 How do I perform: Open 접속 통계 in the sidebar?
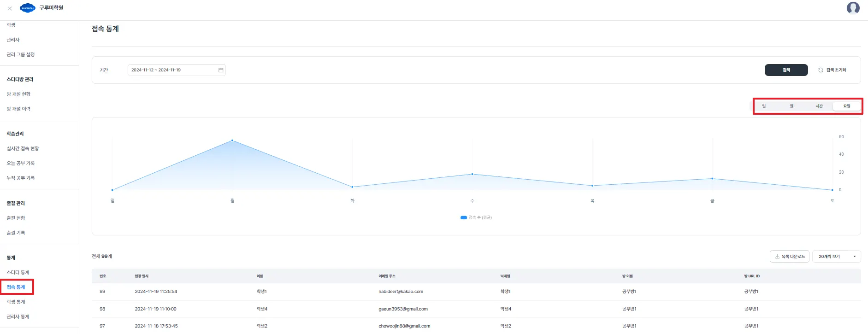16,287
